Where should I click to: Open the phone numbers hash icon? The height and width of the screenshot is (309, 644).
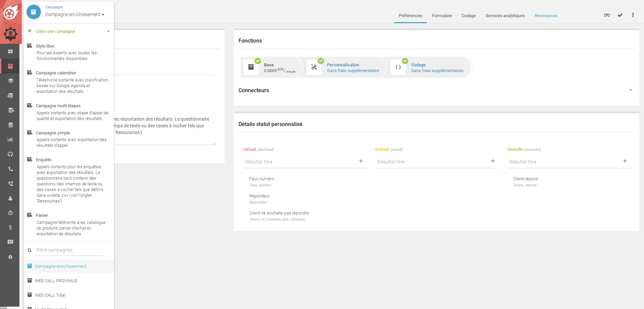(10, 184)
